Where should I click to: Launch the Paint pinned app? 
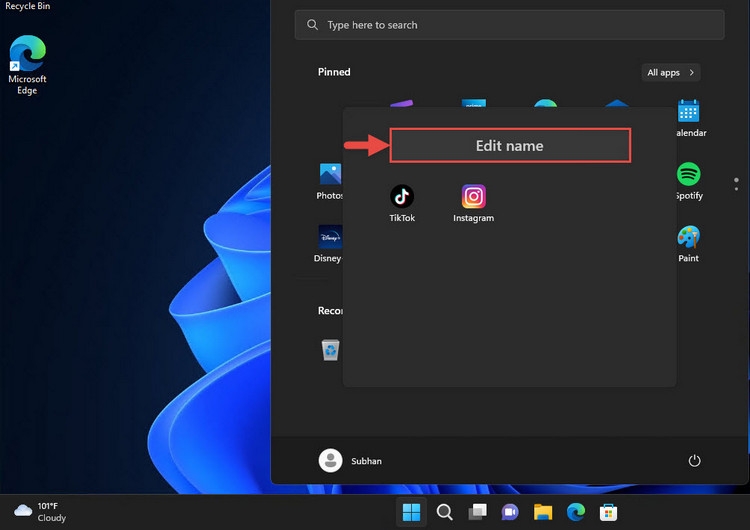tap(689, 243)
